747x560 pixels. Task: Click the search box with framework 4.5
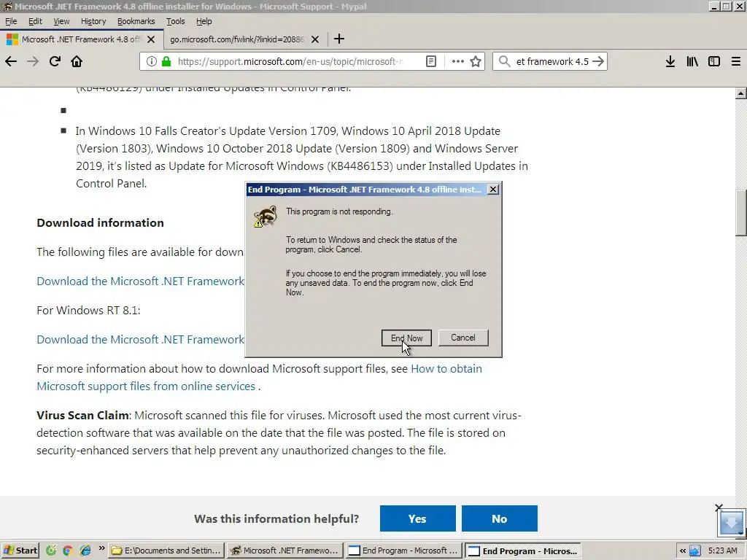pos(551,61)
